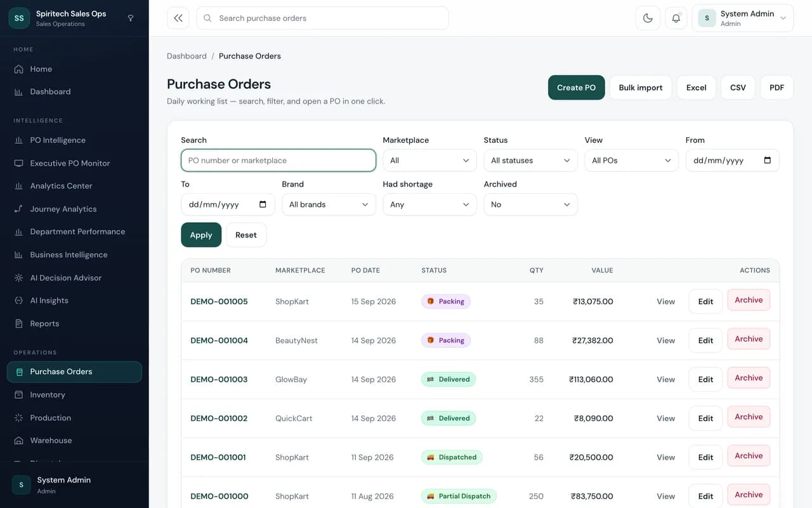812x508 pixels.
Task: Click the Executive PO Monitor screen icon
Action: tap(18, 163)
